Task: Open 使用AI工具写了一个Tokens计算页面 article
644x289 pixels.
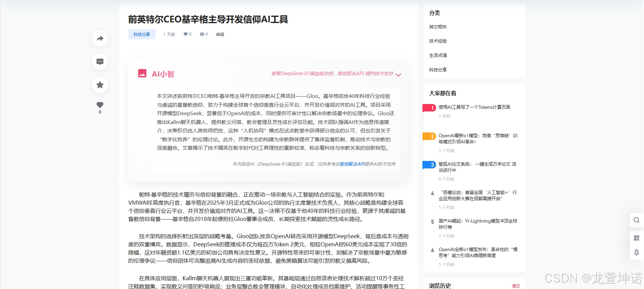Action: point(474,107)
